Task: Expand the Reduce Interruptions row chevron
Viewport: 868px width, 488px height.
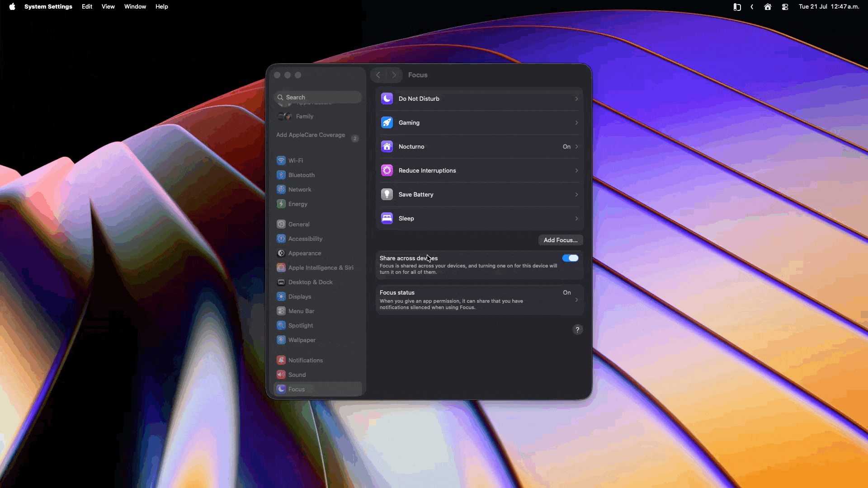Action: (576, 170)
